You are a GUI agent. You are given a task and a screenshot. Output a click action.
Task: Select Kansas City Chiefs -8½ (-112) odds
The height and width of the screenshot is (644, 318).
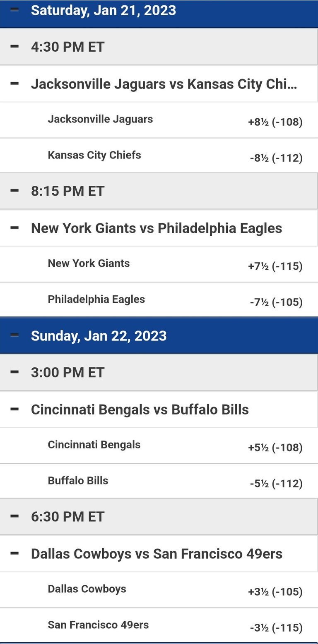pos(276,158)
